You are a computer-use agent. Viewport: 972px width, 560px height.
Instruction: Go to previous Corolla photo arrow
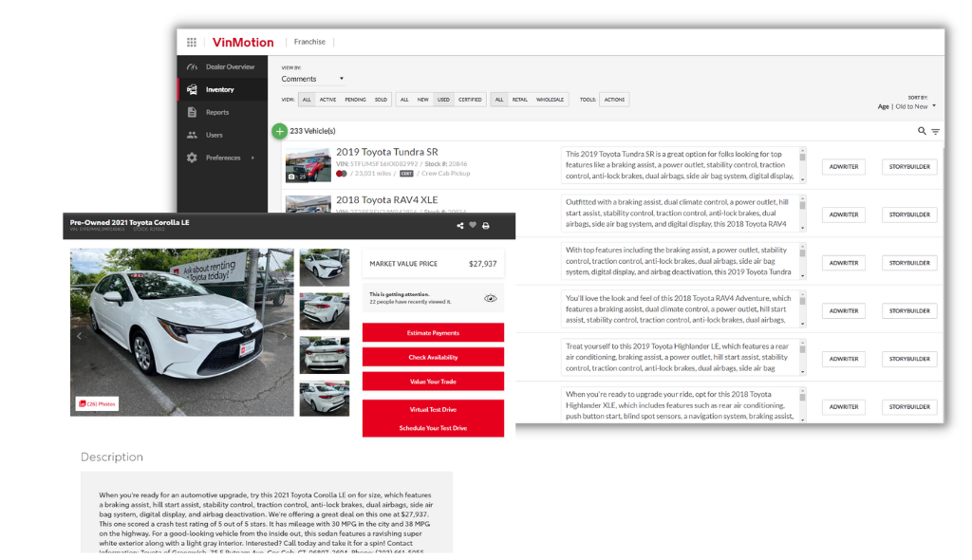[79, 336]
